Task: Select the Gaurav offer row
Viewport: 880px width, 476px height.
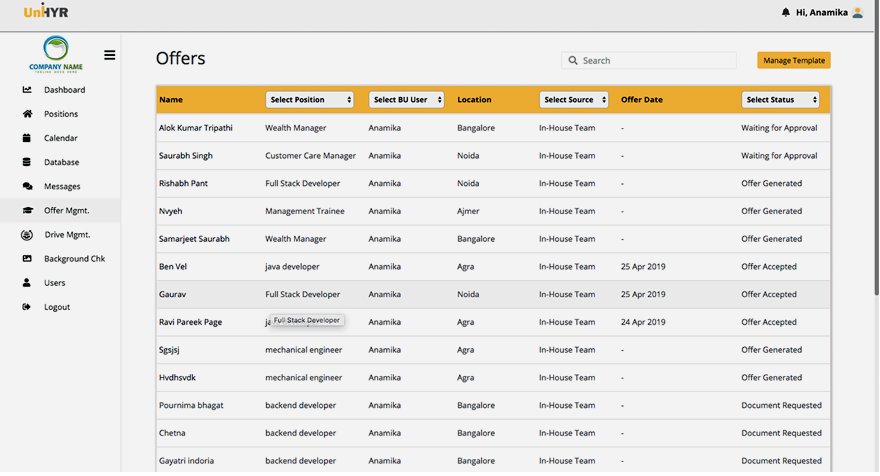Action: click(493, 294)
